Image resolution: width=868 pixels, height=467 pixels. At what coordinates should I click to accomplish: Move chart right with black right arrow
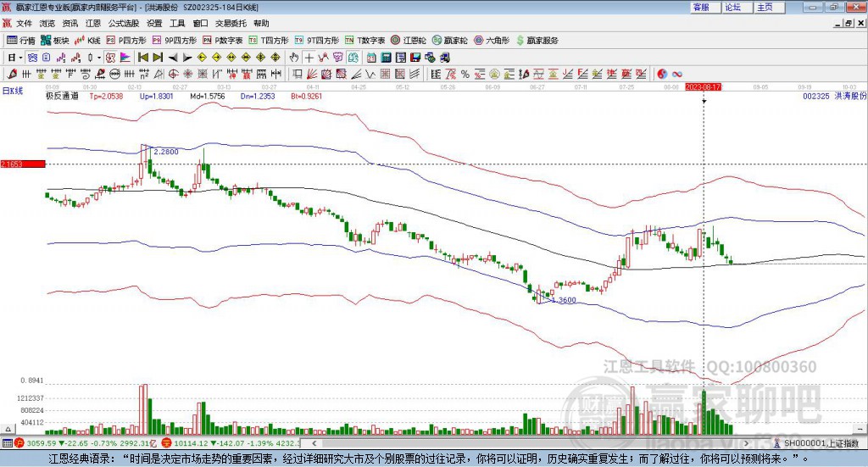[x=187, y=58]
